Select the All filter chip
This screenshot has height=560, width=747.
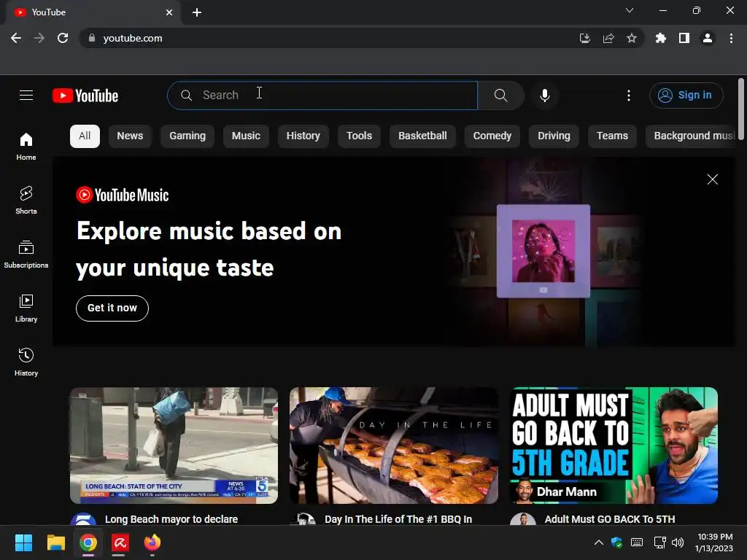click(85, 136)
